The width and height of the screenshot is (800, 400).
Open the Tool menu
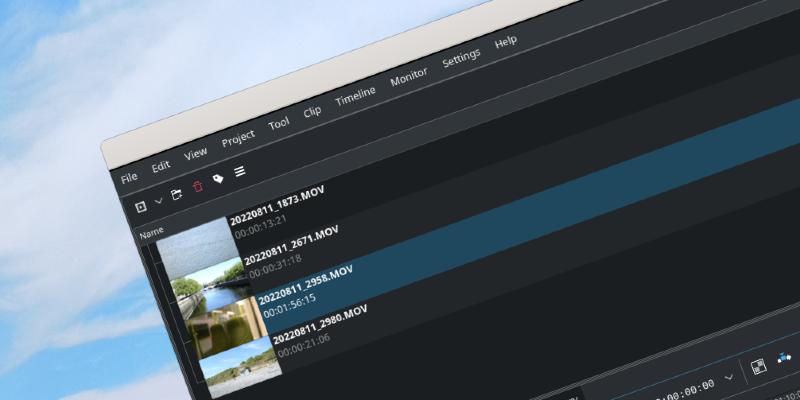tap(279, 123)
